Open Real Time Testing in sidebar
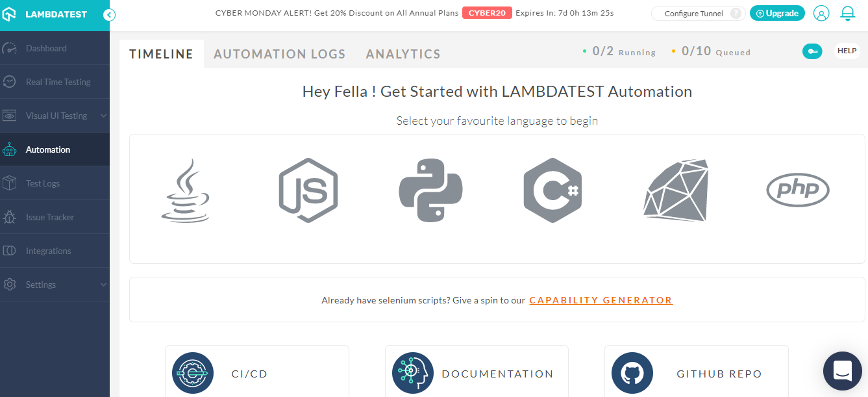 [x=58, y=82]
